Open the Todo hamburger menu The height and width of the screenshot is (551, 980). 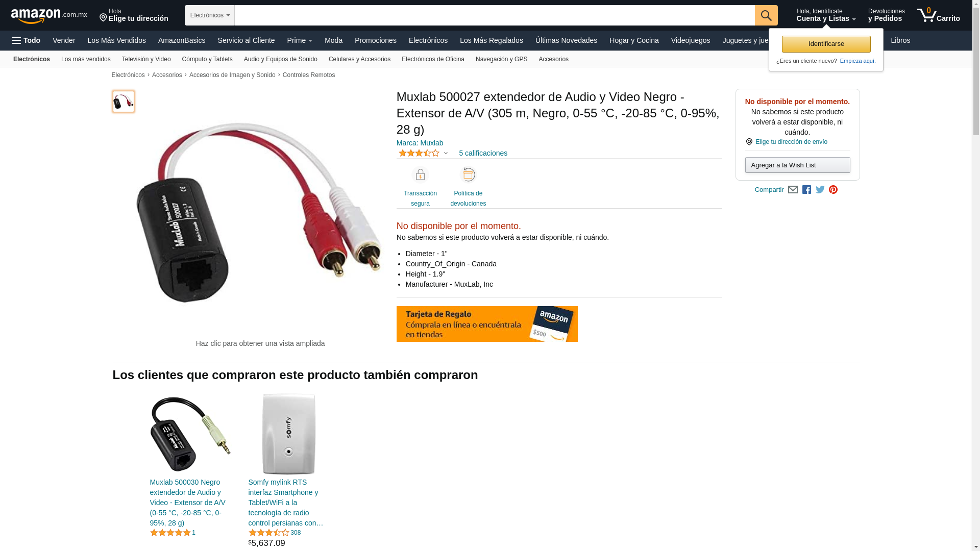pos(26,40)
